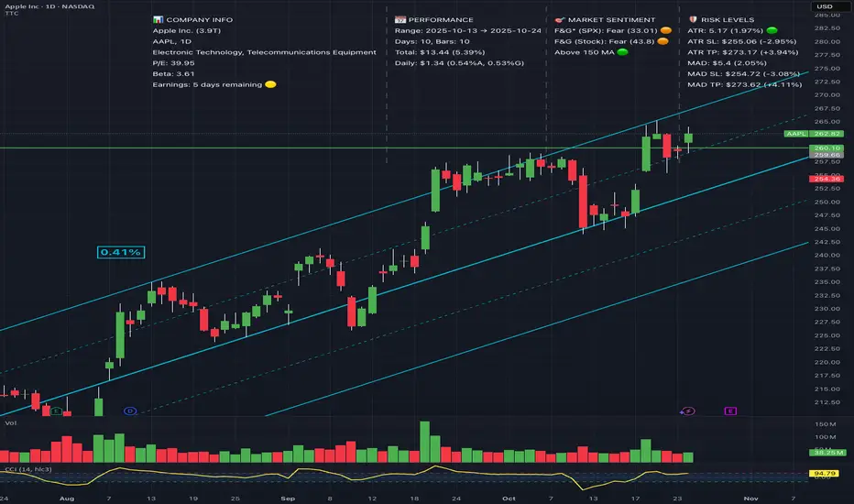The width and height of the screenshot is (854, 504).
Task: Open the blue dividend D marker
Action: click(x=129, y=411)
